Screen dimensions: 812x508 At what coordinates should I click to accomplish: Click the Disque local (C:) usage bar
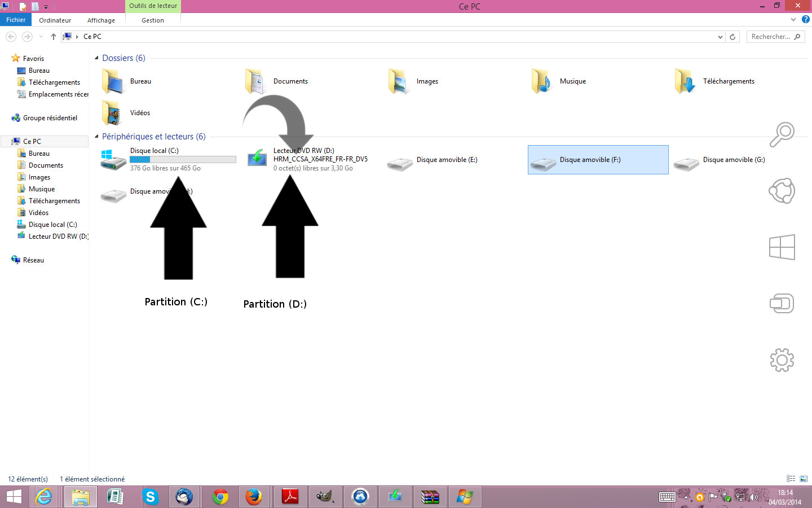tap(183, 160)
